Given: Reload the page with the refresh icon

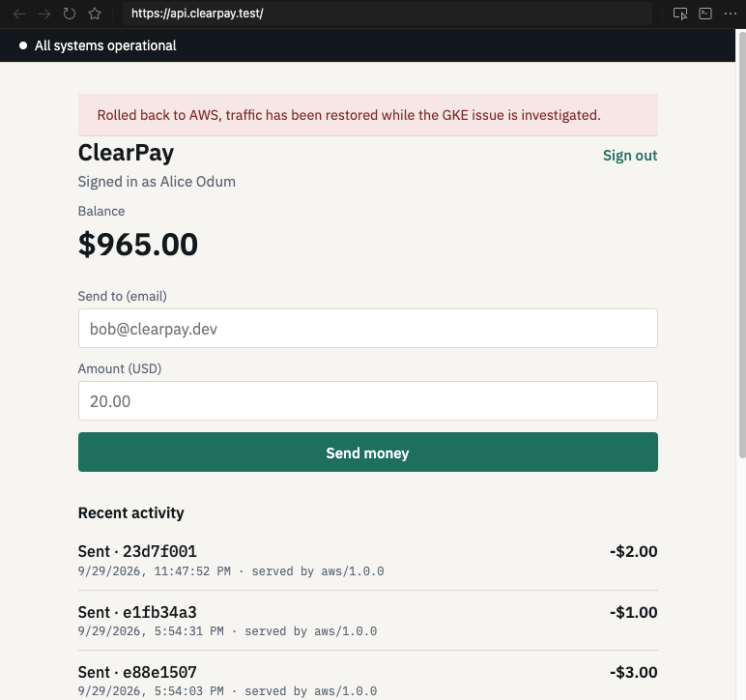Looking at the screenshot, I should (70, 14).
